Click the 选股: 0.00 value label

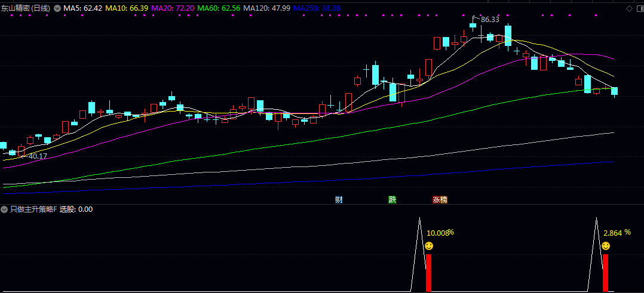tap(76, 209)
